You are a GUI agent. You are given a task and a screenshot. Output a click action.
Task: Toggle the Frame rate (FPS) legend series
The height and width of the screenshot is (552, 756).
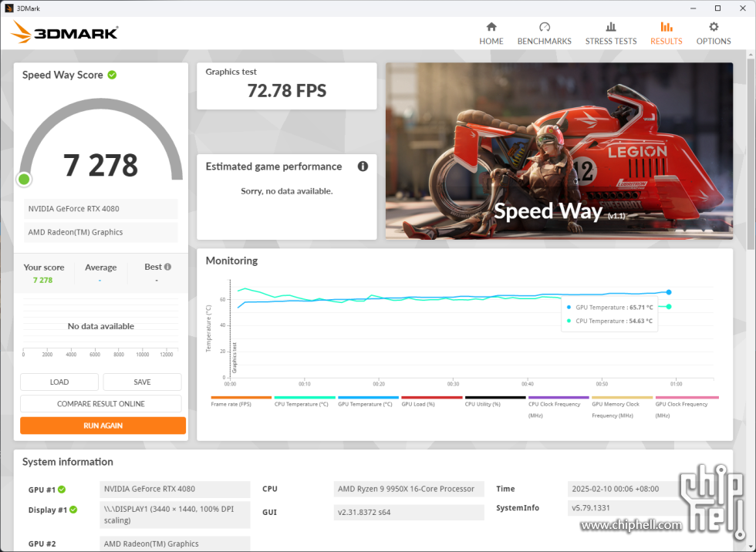coord(241,402)
